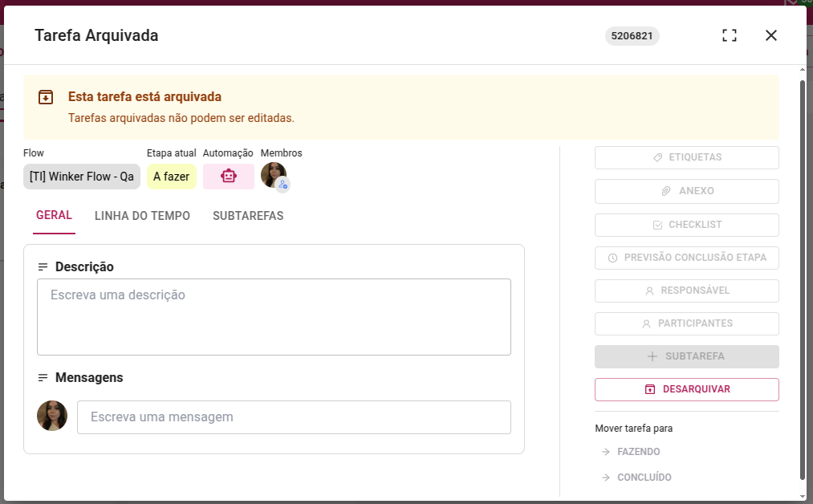
Task: Click the automation robot icon
Action: point(229,177)
